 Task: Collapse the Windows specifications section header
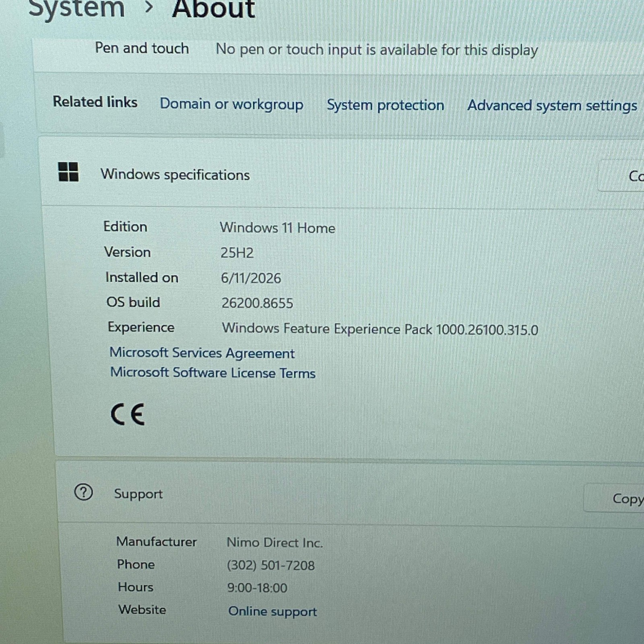[342, 174]
